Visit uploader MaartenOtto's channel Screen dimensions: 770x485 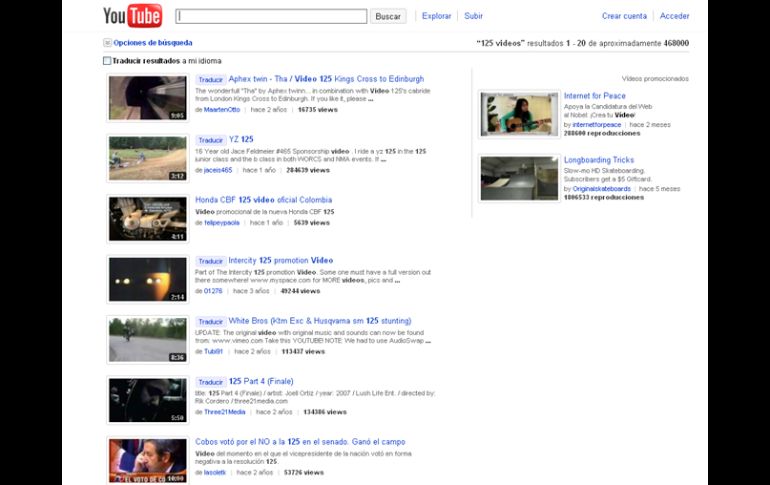pyautogui.click(x=222, y=110)
